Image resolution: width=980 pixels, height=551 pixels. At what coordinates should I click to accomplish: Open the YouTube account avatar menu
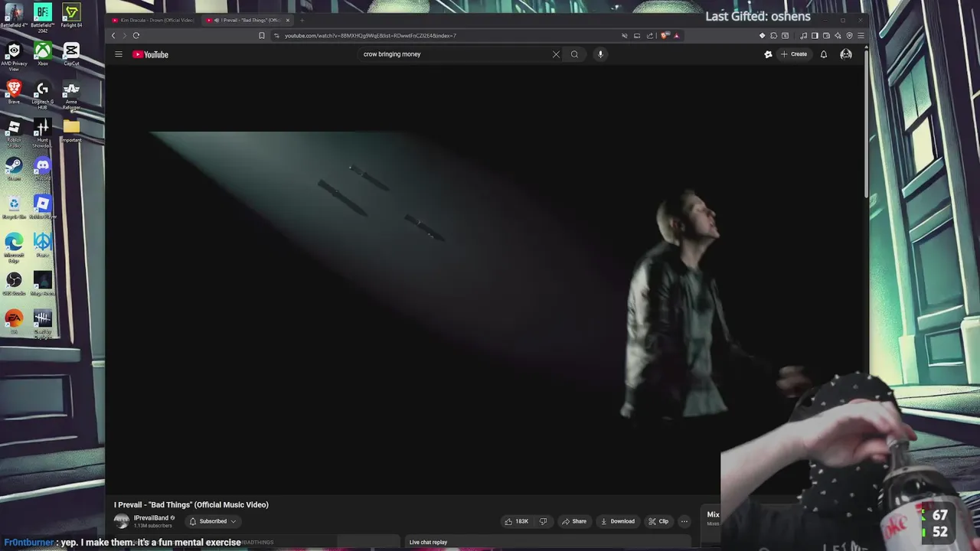tap(846, 54)
